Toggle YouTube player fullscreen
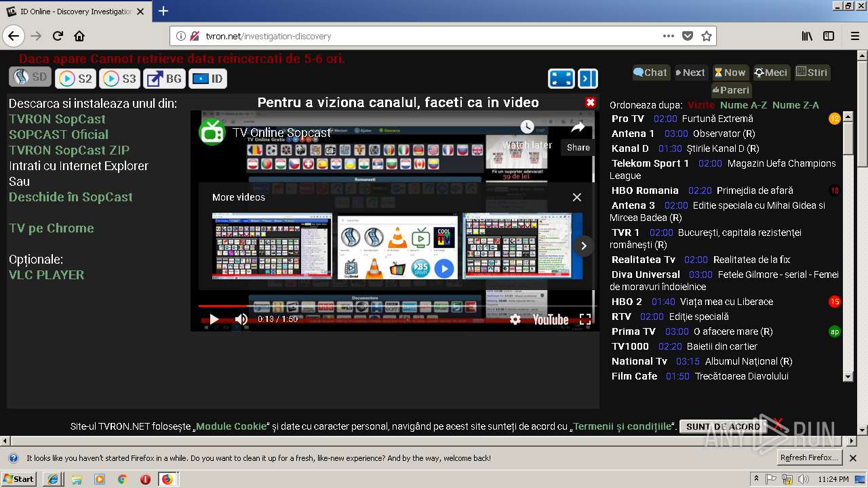868x488 pixels. (x=585, y=319)
